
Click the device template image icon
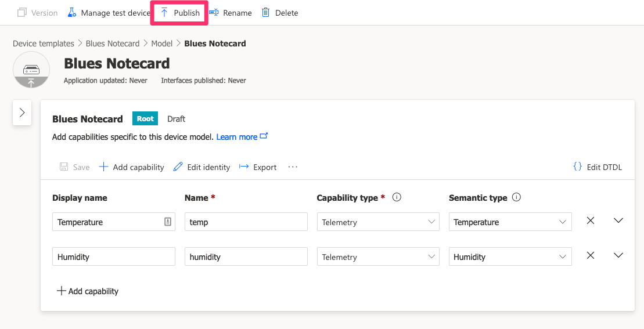click(31, 70)
